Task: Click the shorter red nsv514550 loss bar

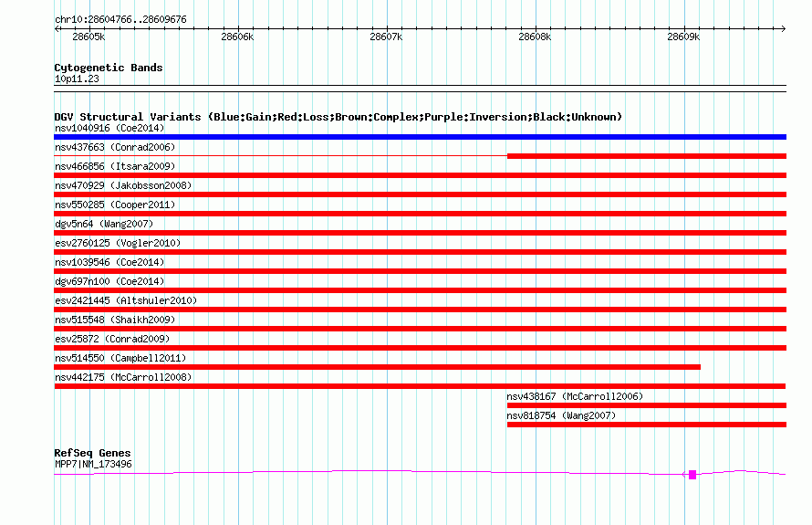Action: point(378,367)
